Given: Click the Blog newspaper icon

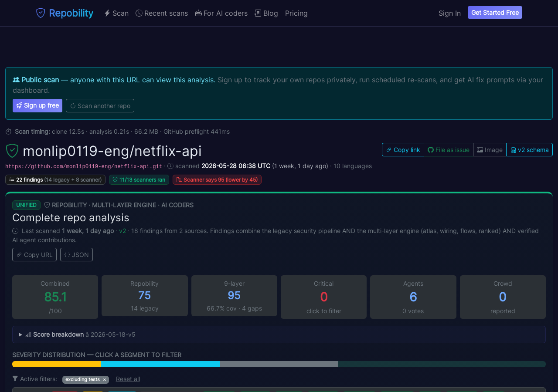Looking at the screenshot, I should pyautogui.click(x=258, y=13).
